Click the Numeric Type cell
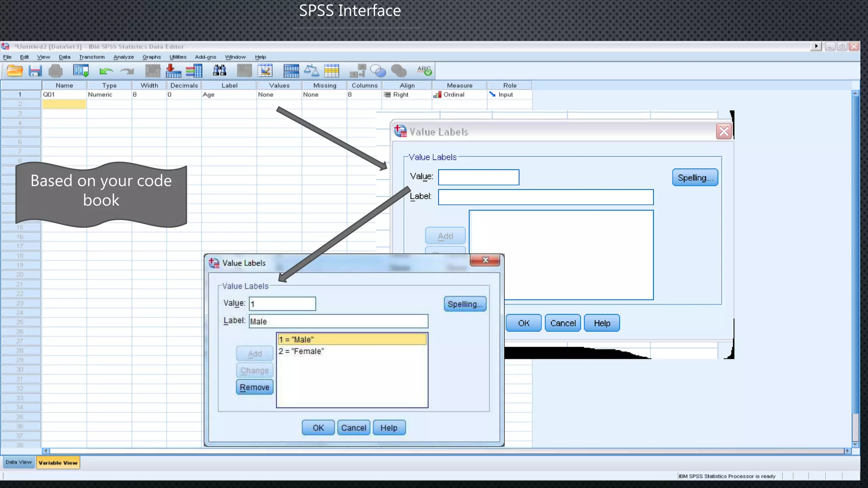Image resolution: width=868 pixels, height=488 pixels. [109, 95]
